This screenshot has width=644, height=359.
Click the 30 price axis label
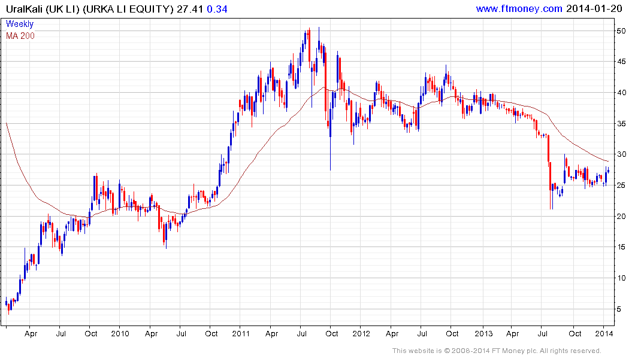point(621,155)
